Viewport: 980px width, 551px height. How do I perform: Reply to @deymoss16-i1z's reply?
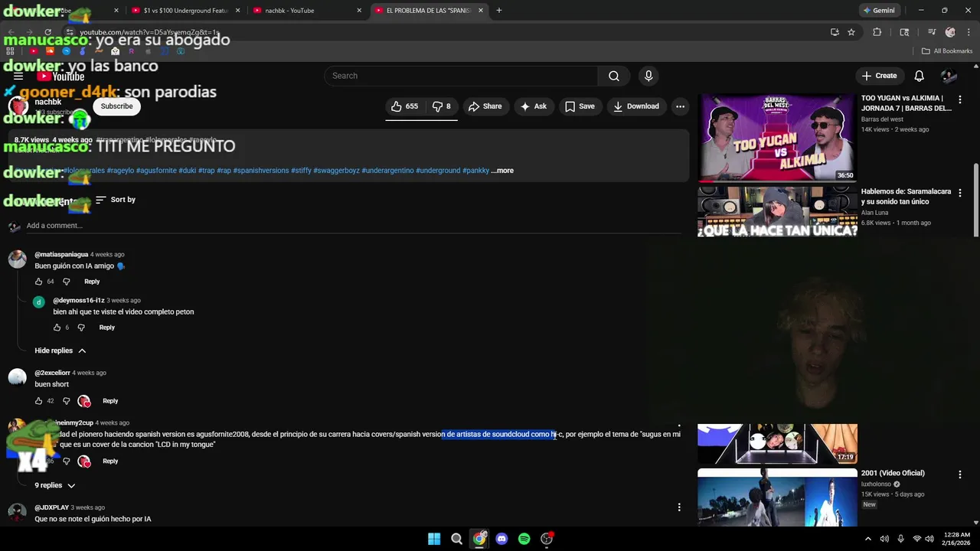pyautogui.click(x=106, y=328)
